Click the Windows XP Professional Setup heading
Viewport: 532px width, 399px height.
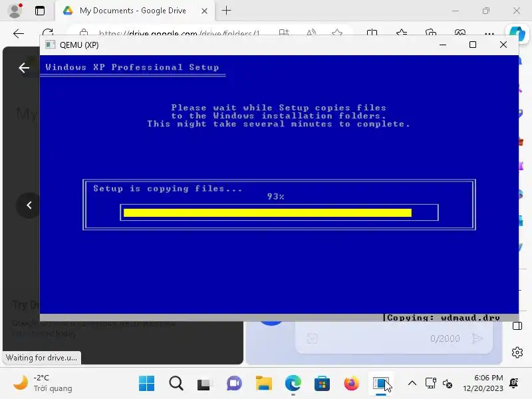click(132, 67)
